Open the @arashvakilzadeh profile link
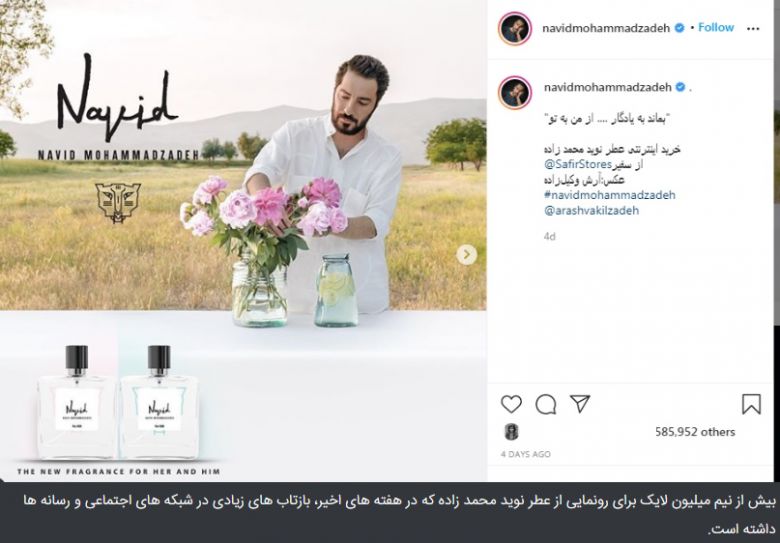The height and width of the screenshot is (543, 780). pos(591,210)
